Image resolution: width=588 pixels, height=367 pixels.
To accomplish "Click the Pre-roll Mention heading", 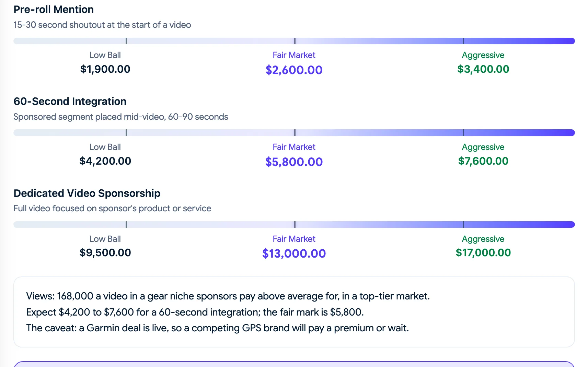I will tap(54, 9).
